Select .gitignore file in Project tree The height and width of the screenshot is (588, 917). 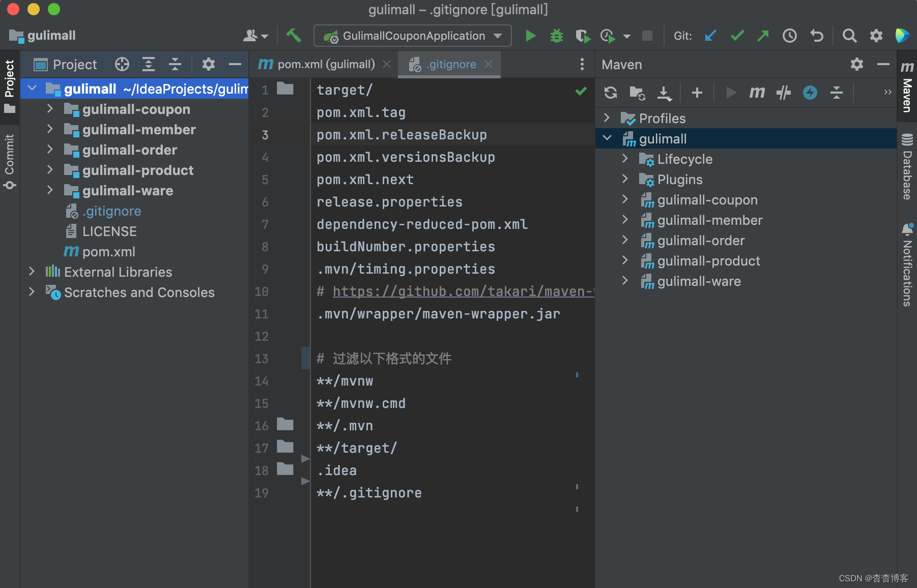[x=112, y=211]
